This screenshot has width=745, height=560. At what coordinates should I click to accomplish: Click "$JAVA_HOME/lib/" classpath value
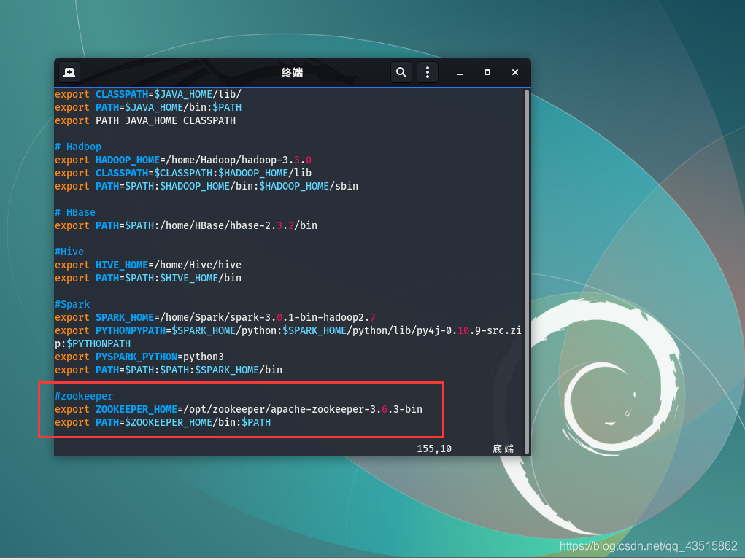point(198,95)
